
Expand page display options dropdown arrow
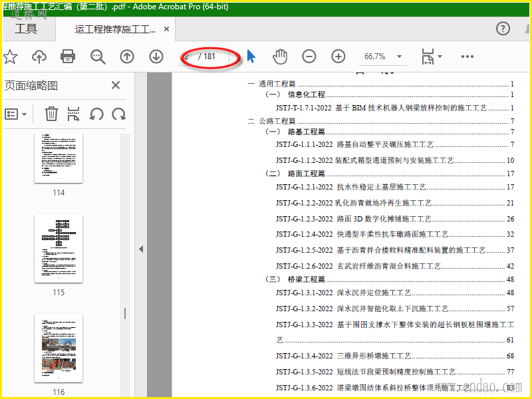point(440,57)
